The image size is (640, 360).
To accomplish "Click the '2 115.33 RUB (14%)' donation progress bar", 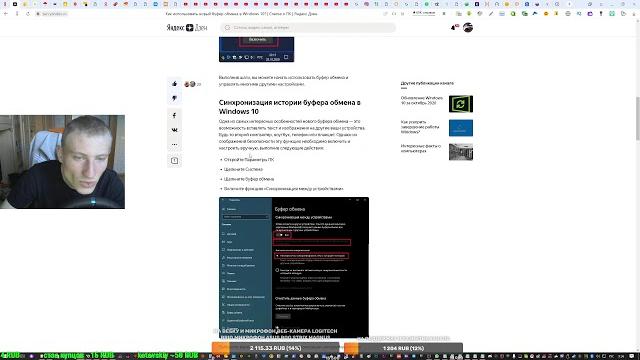I will point(276,348).
